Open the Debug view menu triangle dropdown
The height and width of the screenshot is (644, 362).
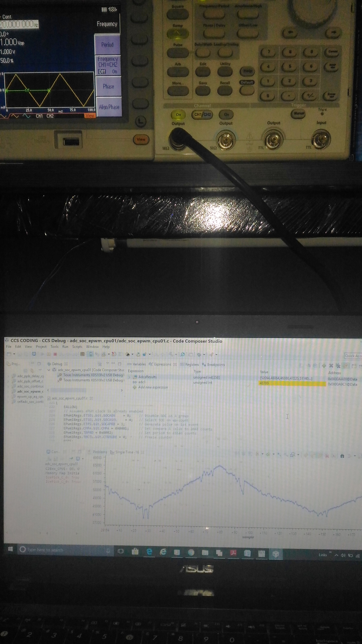click(x=107, y=363)
